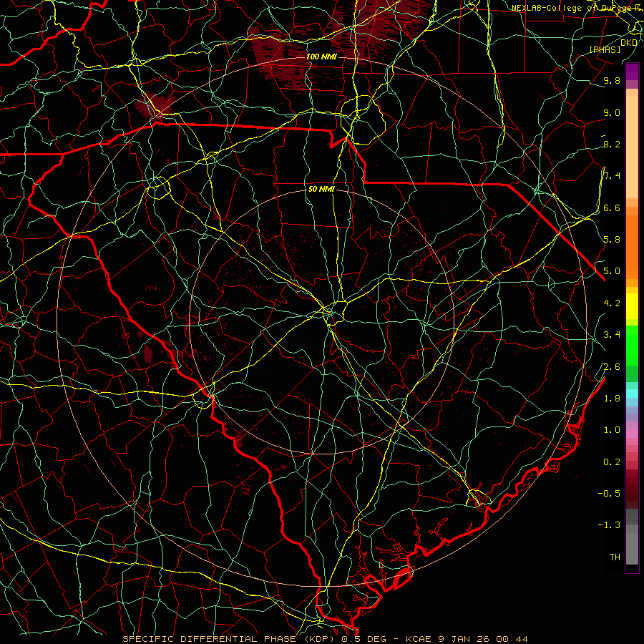
Task: Click the 9.0 value on the legend
Action: [612, 112]
